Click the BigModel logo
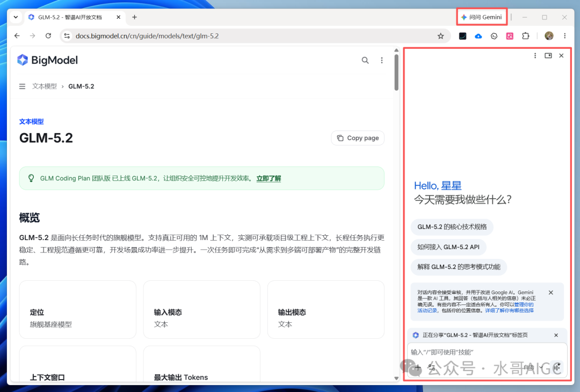The height and width of the screenshot is (392, 580). coord(47,60)
